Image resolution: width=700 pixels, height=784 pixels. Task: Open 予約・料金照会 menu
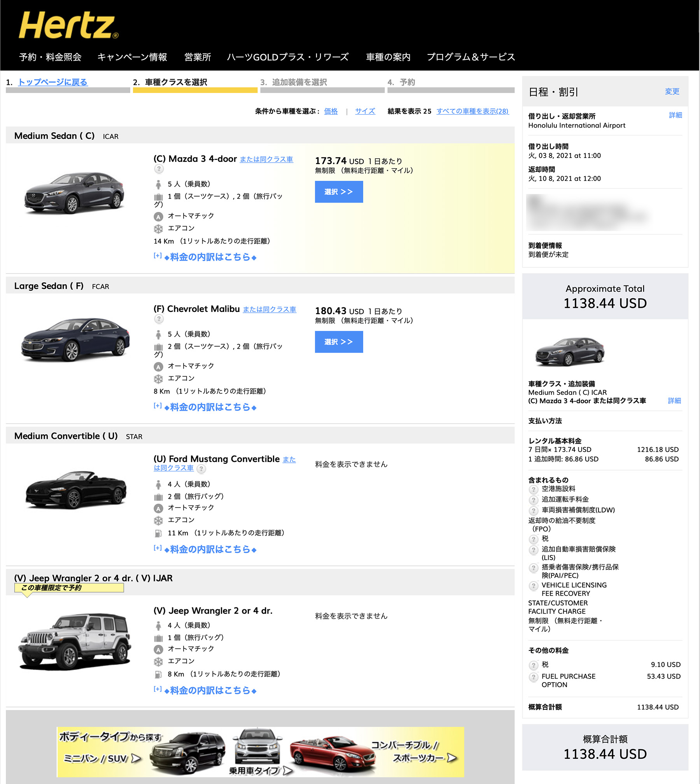tap(50, 57)
